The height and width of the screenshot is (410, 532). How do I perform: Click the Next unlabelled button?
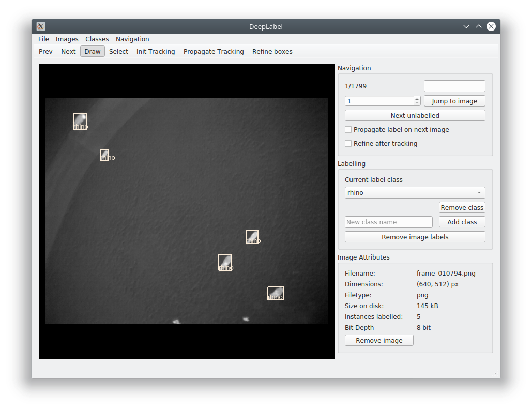coord(415,115)
